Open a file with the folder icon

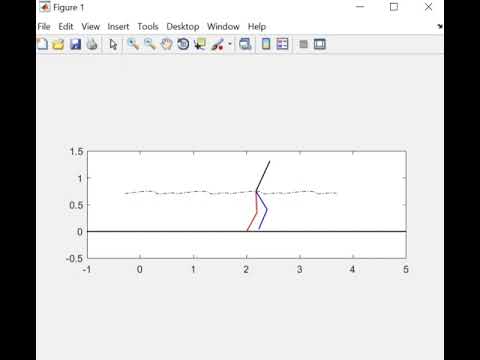coord(59,44)
